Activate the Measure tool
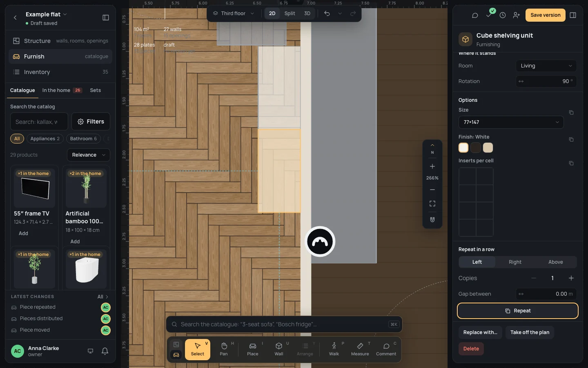The width and height of the screenshot is (588, 368). tap(360, 350)
